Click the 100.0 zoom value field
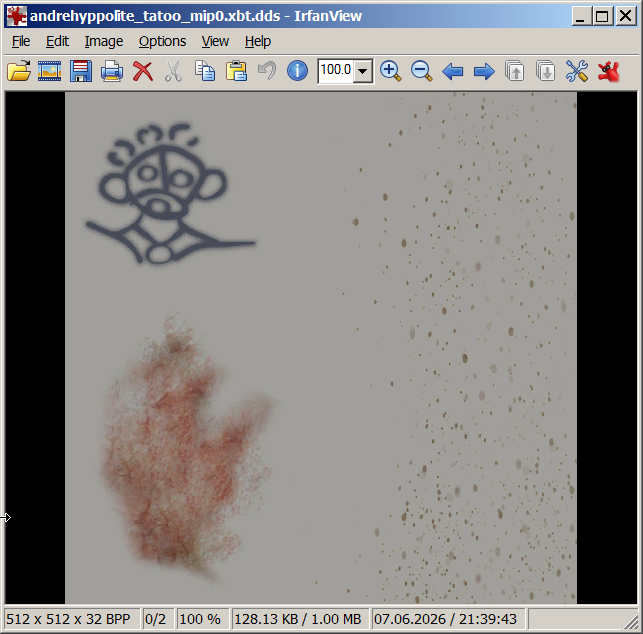643x634 pixels. coord(335,71)
